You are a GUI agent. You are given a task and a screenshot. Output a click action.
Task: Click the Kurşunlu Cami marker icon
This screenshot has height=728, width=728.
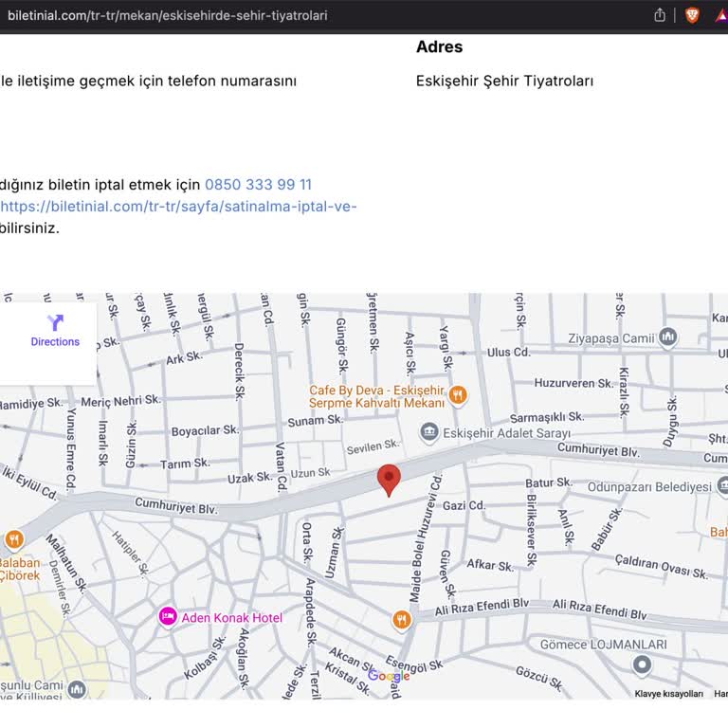tap(77, 689)
